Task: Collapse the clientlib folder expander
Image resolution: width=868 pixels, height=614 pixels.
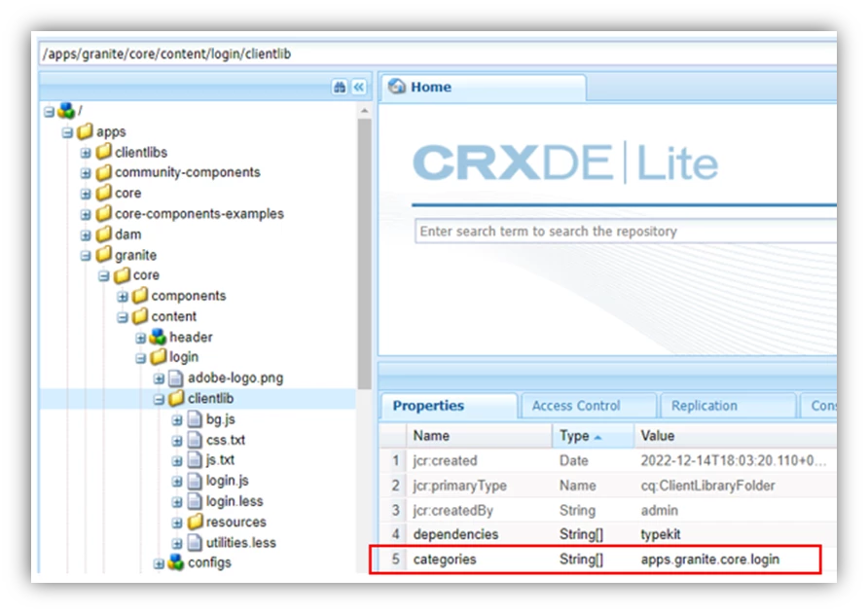Action: click(159, 399)
